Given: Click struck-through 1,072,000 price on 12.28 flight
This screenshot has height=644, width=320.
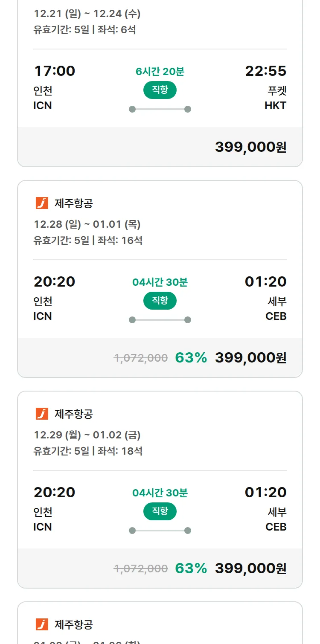Looking at the screenshot, I should 141,358.
